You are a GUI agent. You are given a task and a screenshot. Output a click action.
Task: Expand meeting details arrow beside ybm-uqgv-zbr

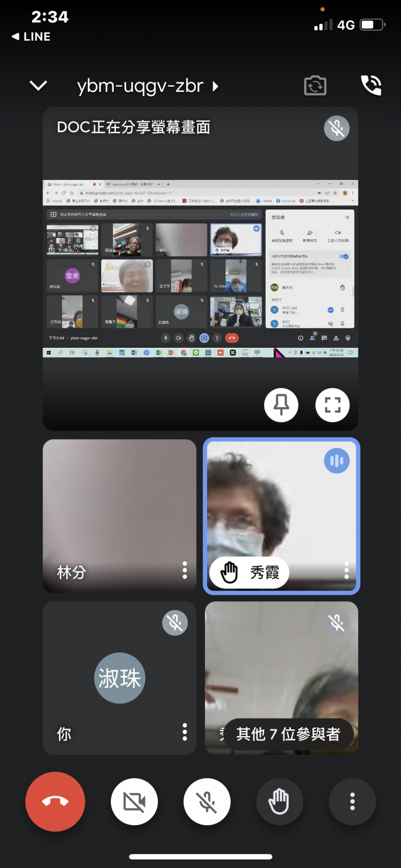point(216,86)
